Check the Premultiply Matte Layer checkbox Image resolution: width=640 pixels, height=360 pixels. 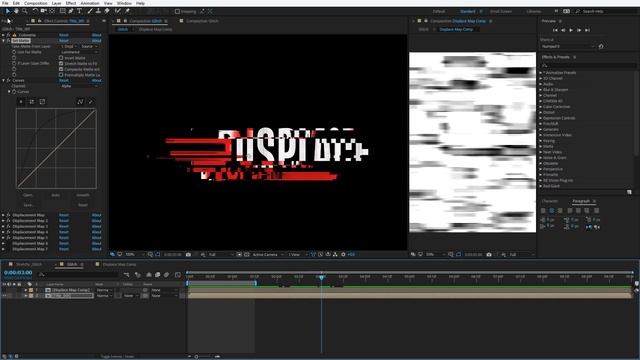point(61,75)
